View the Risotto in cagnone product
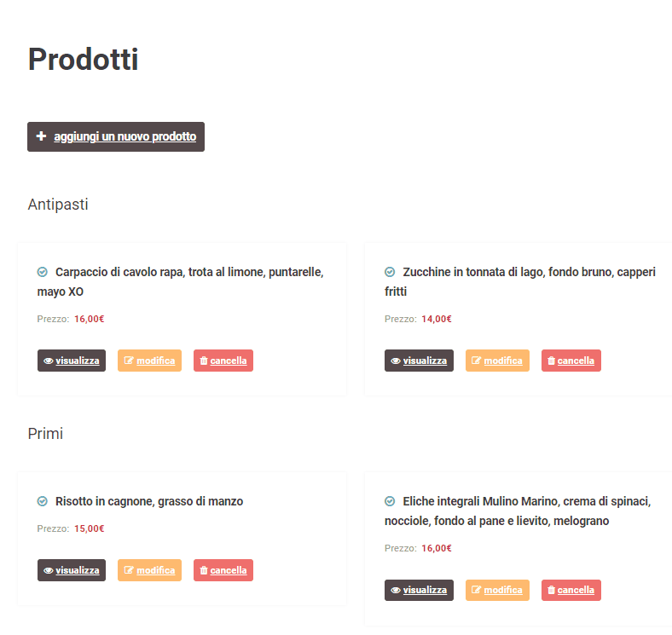This screenshot has height=635, width=672. pos(72,570)
